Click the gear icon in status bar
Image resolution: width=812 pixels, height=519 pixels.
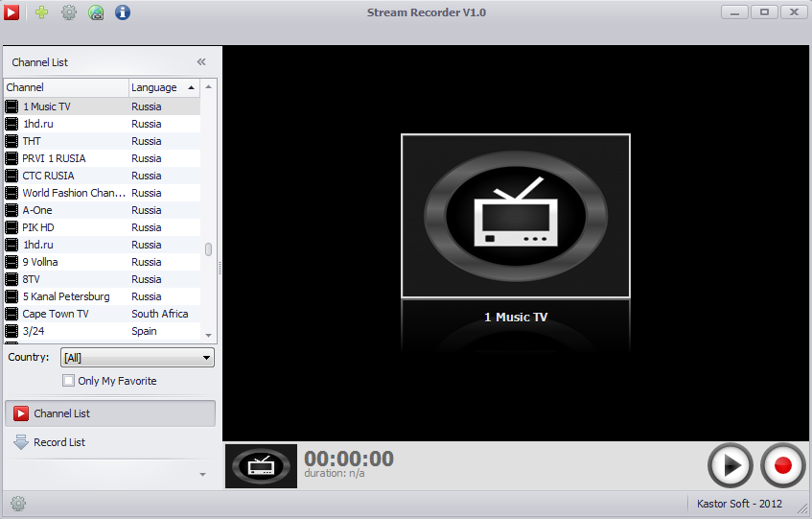(17, 504)
